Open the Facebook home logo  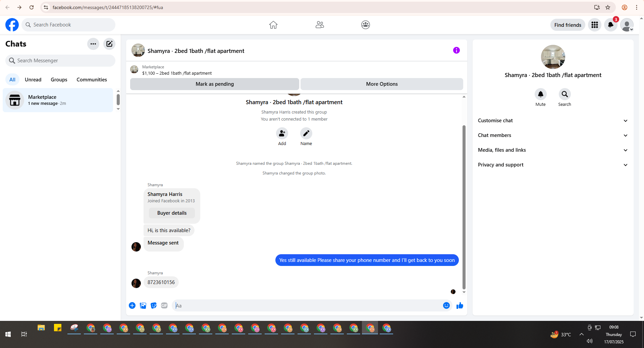(x=12, y=25)
